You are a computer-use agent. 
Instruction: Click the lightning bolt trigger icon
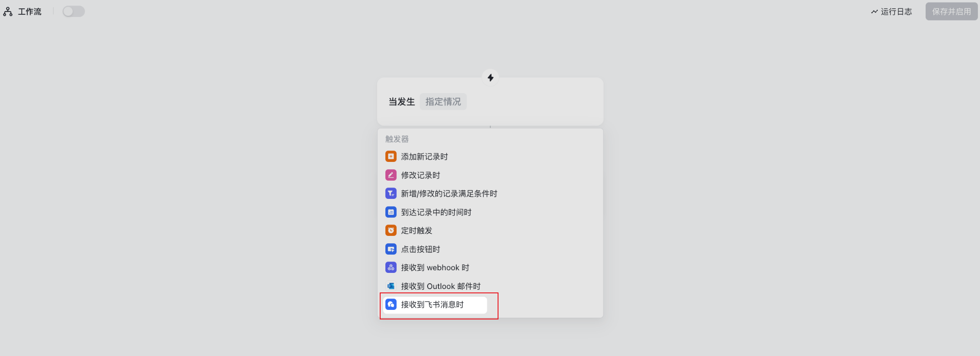[490, 77]
